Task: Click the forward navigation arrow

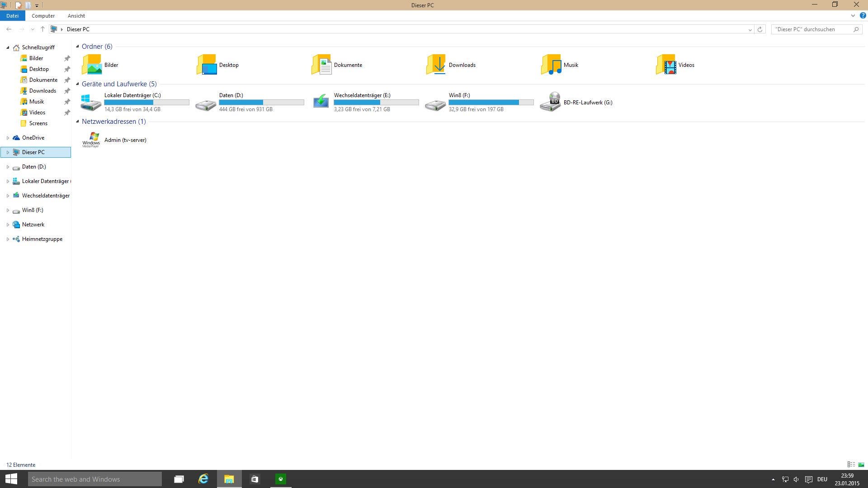Action: pos(21,29)
